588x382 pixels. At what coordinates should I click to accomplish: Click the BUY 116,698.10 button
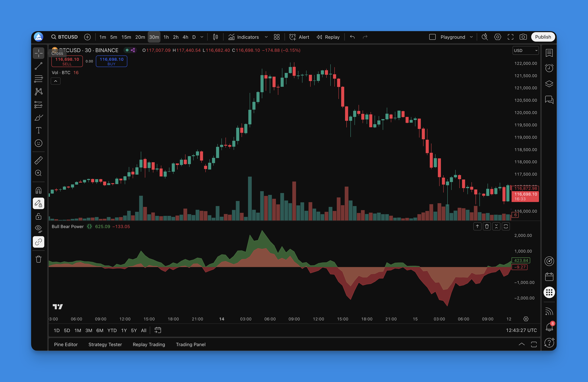(111, 61)
